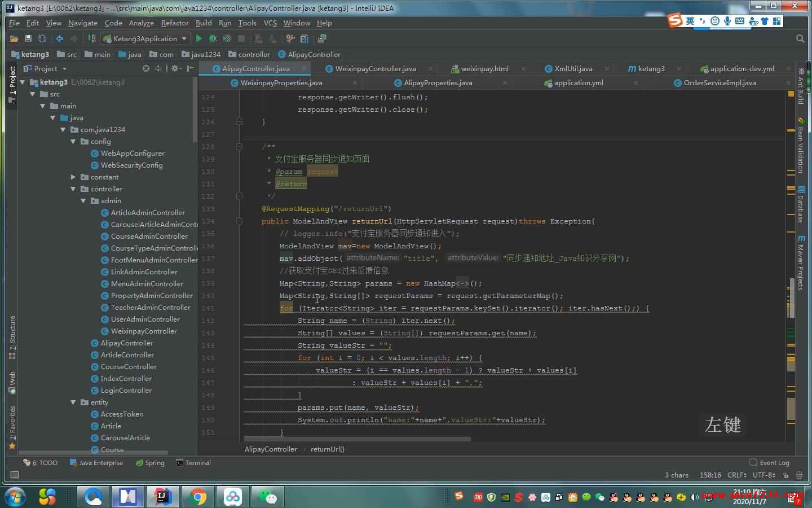Collapse the controller folder arrow
This screenshot has height=508, width=812.
pyautogui.click(x=73, y=189)
